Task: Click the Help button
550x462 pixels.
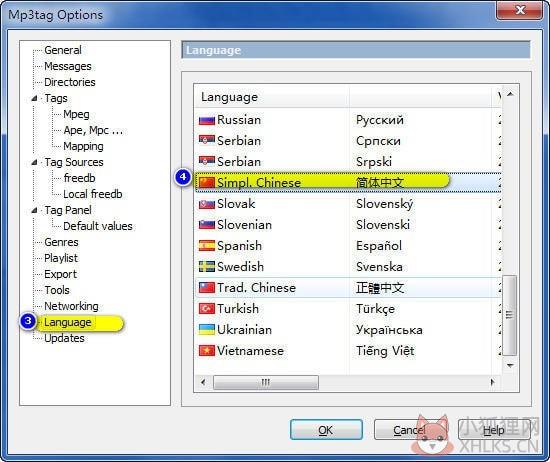Action: [x=494, y=430]
